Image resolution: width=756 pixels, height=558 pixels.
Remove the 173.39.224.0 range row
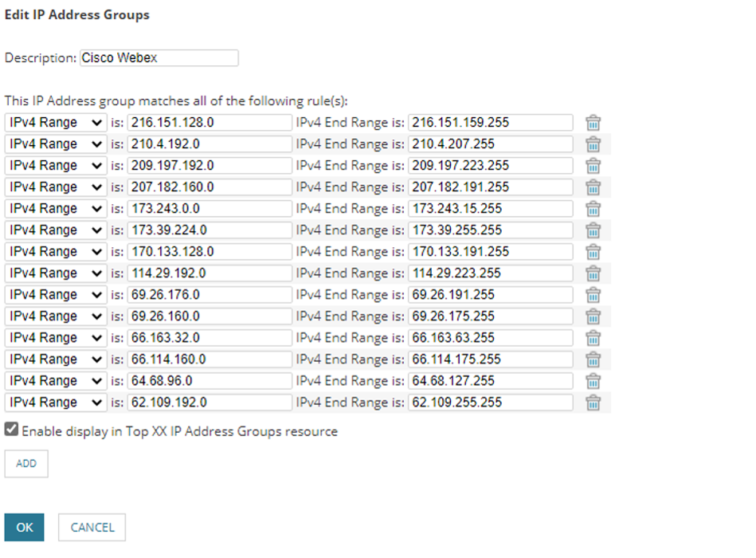point(593,230)
